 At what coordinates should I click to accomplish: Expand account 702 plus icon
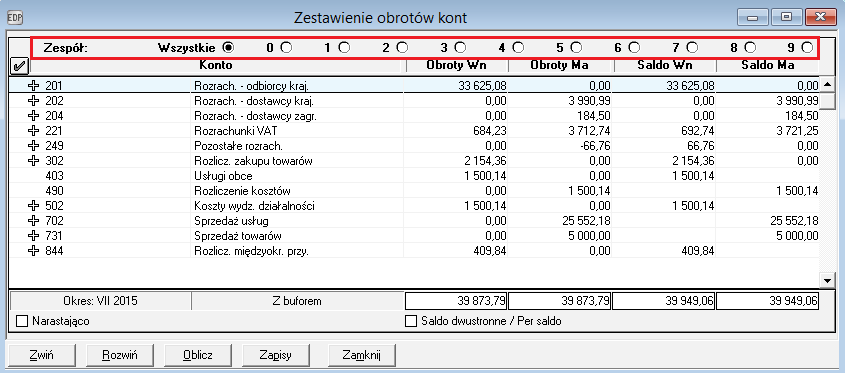coord(33,221)
